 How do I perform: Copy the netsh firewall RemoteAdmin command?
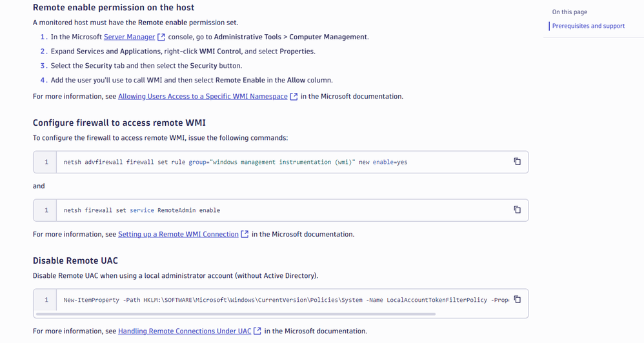(517, 210)
